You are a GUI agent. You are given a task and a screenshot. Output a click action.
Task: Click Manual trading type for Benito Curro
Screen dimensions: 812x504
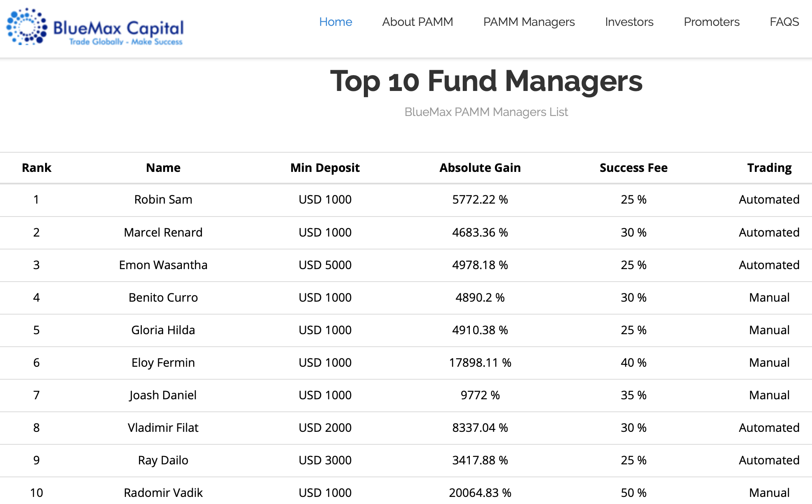click(769, 297)
